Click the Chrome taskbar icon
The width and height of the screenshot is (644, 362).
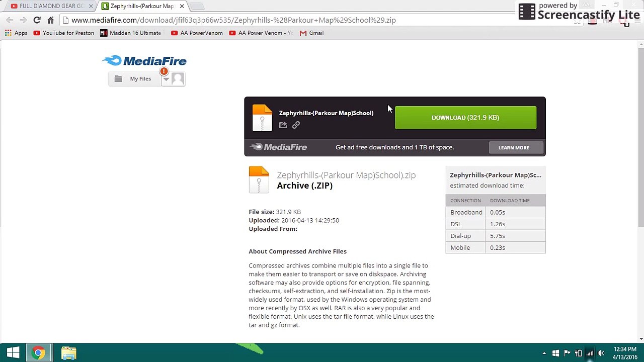[38, 352]
